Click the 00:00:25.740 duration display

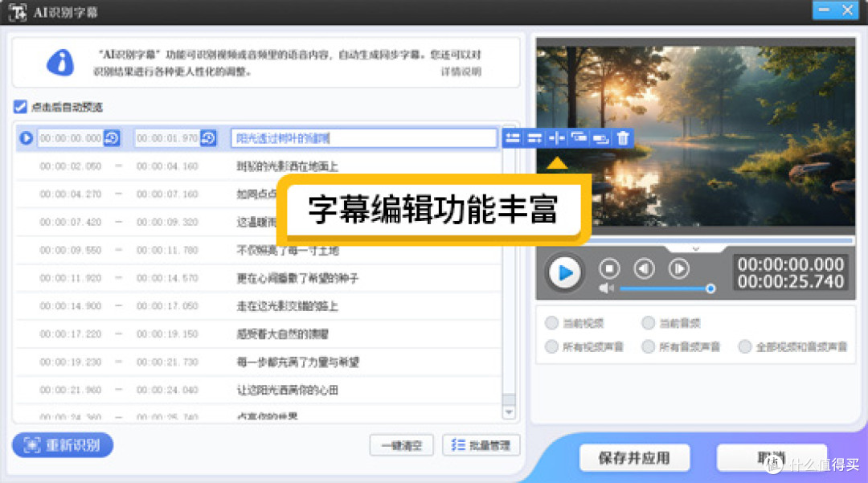pos(791,281)
